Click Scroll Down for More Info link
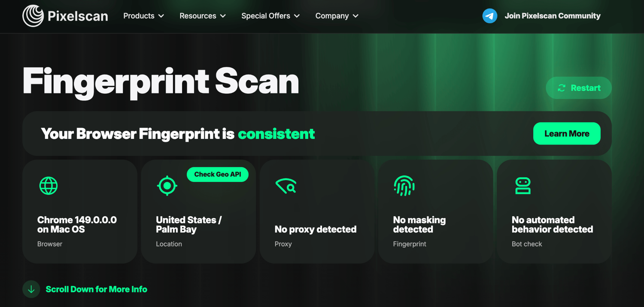Screen dimensions: 644x307 click(x=96, y=289)
